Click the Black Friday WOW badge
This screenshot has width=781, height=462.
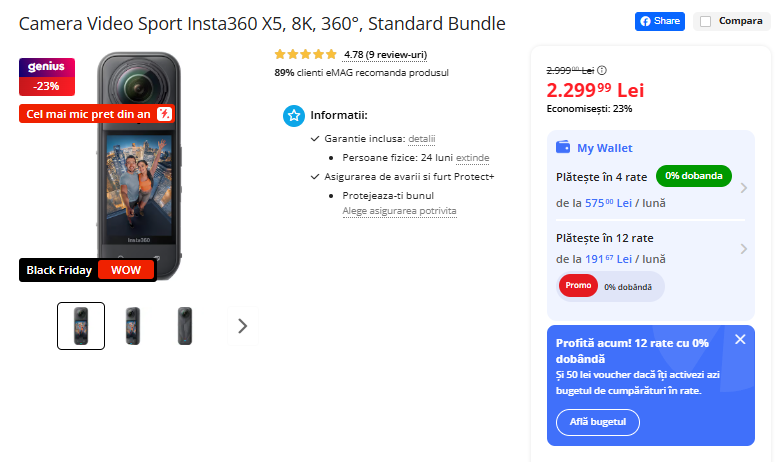pos(87,270)
